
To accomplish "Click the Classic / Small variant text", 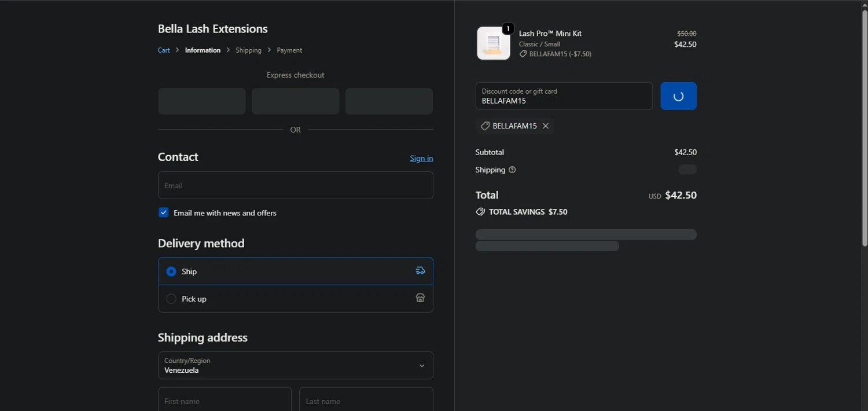I will [x=539, y=44].
